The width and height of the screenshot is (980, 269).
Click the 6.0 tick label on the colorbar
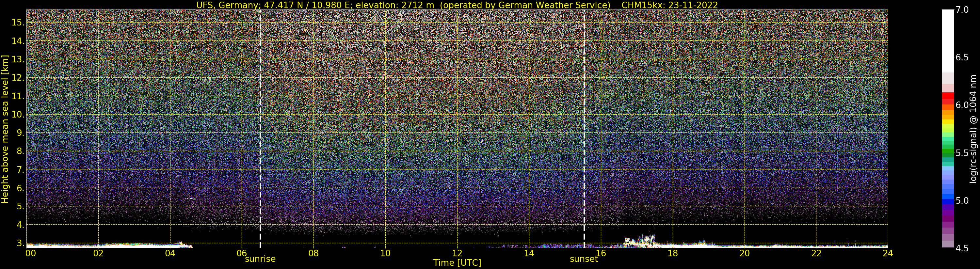click(x=962, y=105)
